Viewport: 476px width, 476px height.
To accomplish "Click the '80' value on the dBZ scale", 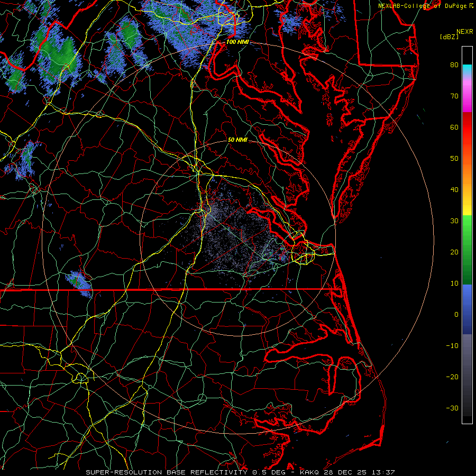I will [x=454, y=65].
